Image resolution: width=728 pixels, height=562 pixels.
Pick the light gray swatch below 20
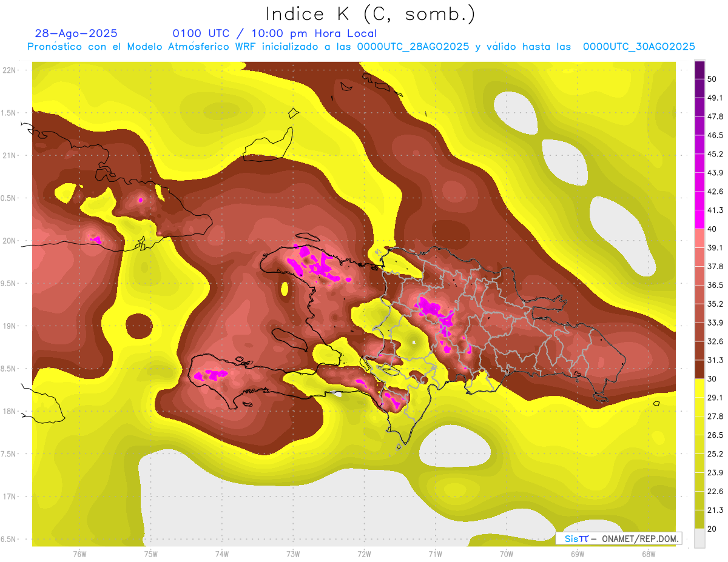(699, 538)
